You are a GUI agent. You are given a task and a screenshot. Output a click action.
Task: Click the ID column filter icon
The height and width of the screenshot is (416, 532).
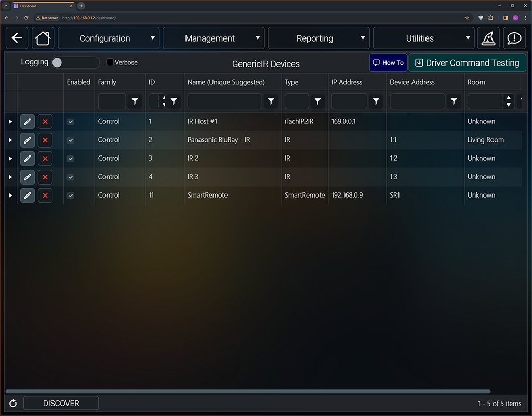point(174,101)
